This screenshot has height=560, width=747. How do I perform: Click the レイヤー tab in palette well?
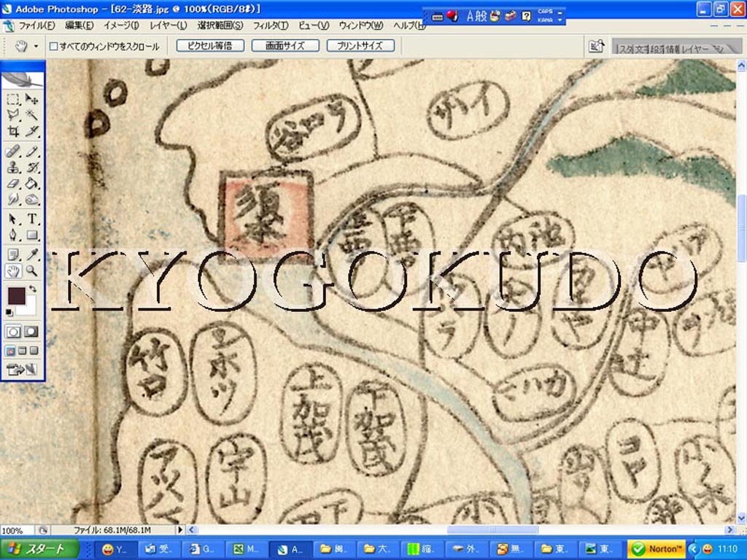click(694, 49)
